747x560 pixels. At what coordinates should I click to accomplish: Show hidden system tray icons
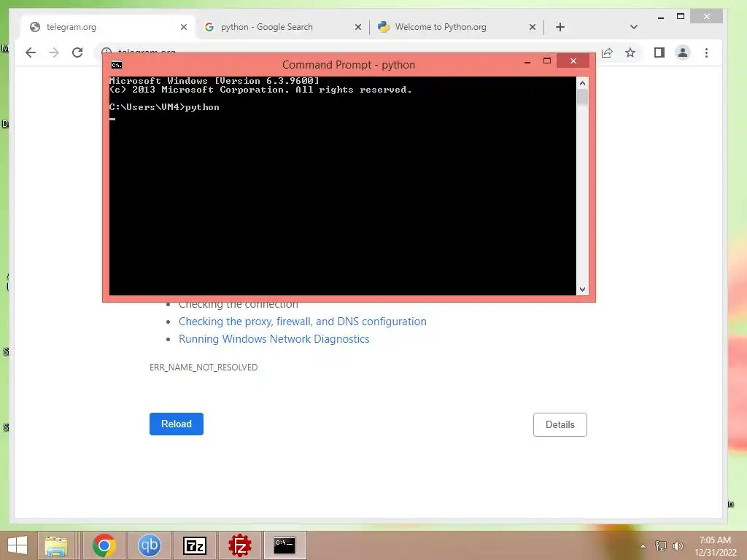coord(643,546)
